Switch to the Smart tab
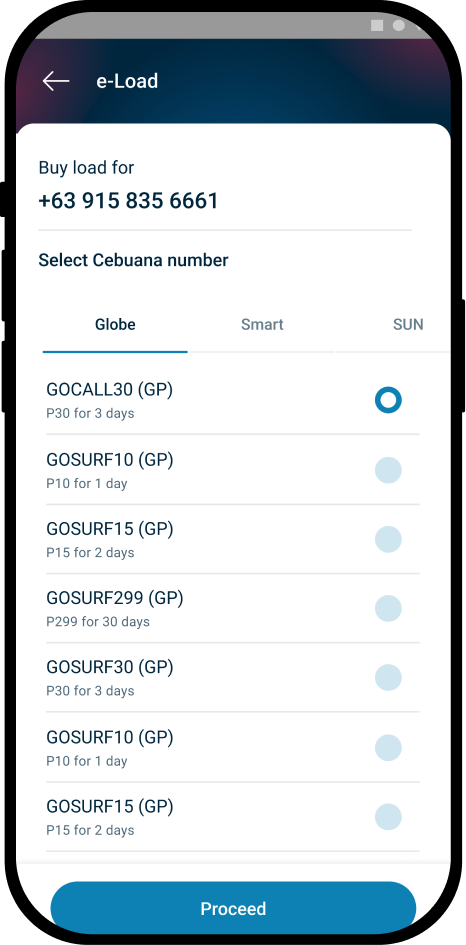466x945 pixels. click(262, 325)
